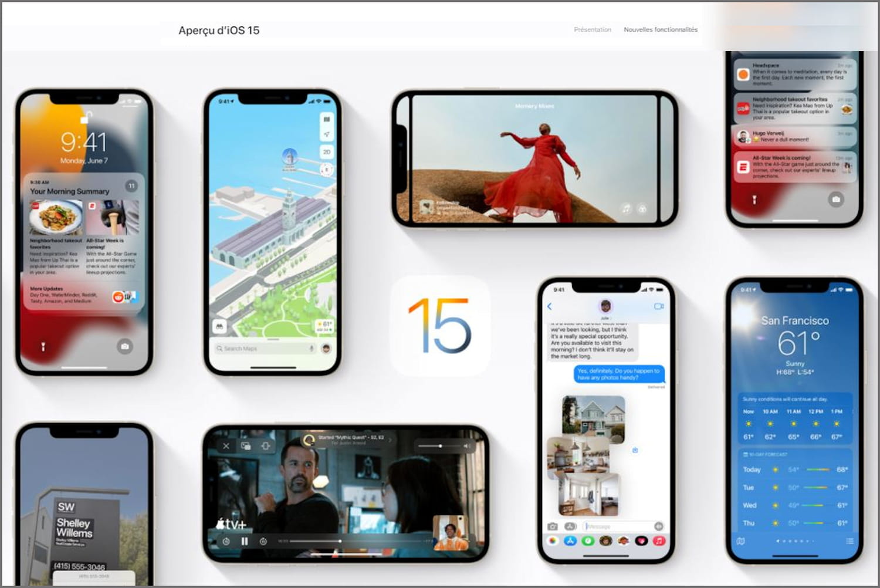The image size is (880, 588).
Task: Click the Search Maps field
Action: point(261,349)
